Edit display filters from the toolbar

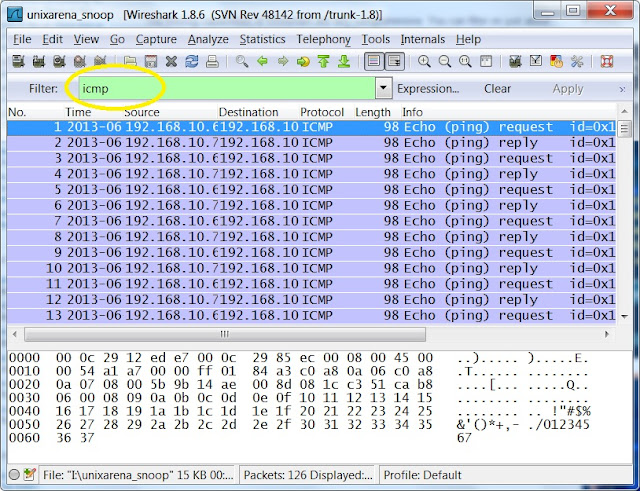tap(536, 62)
